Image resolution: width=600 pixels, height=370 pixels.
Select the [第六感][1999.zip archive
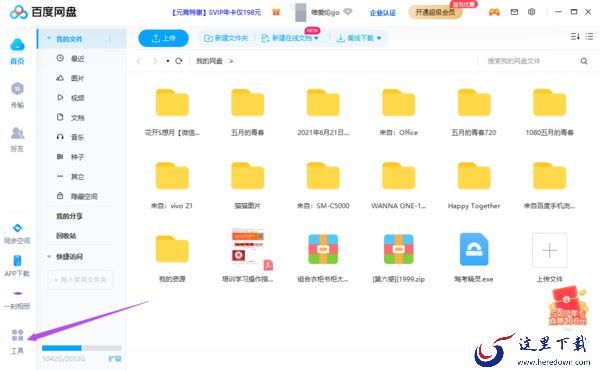[398, 249]
